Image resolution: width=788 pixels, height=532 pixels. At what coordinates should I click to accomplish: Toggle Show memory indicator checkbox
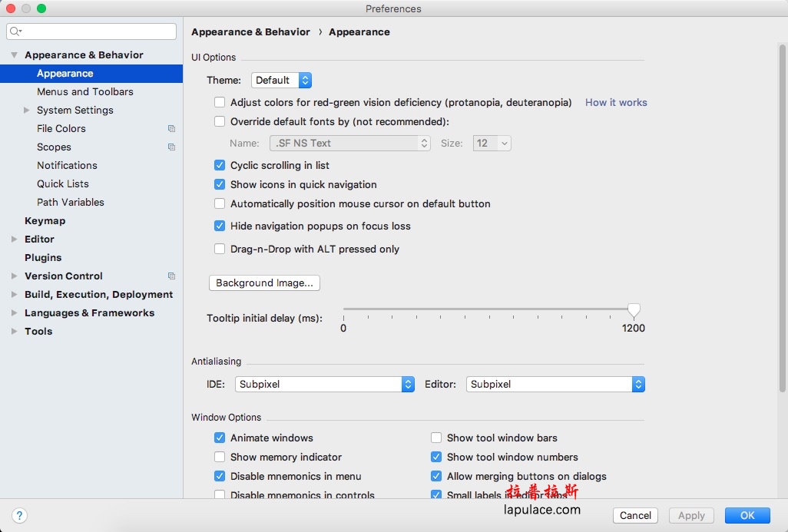click(220, 457)
